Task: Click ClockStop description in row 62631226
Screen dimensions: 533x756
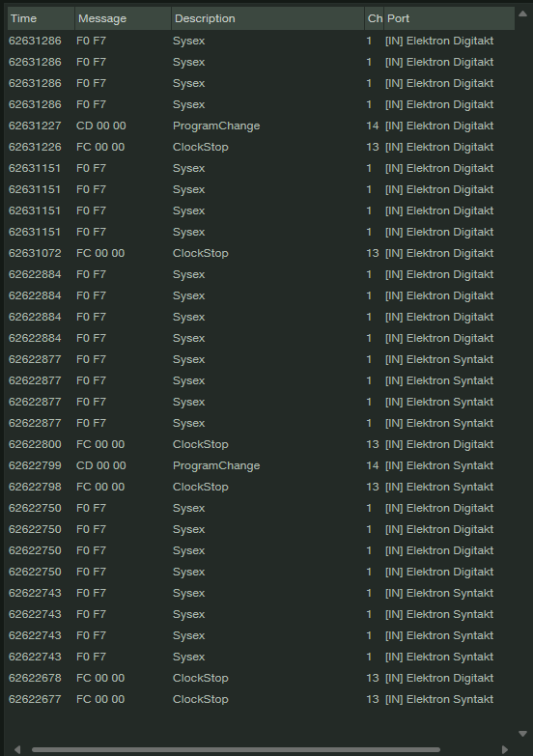Action: click(x=200, y=147)
